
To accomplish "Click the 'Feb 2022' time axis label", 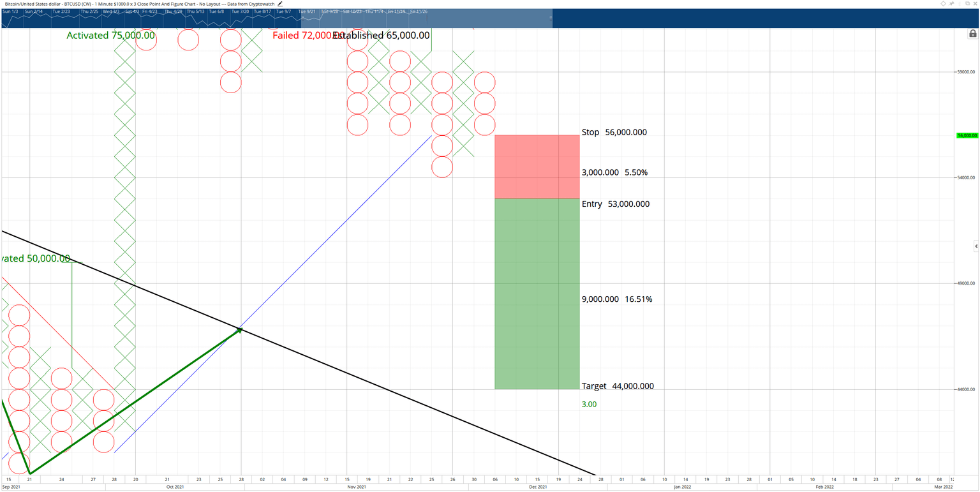I will point(824,487).
